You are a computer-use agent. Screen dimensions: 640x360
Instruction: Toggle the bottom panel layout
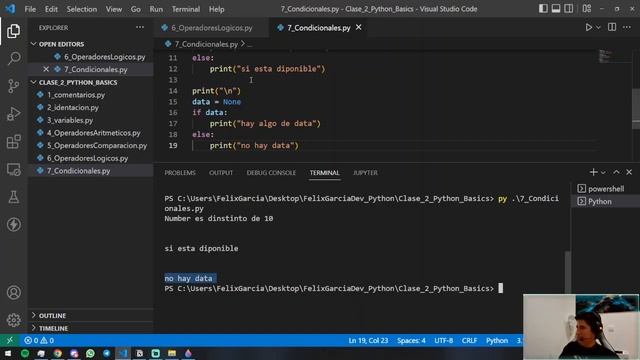pyautogui.click(x=556, y=9)
